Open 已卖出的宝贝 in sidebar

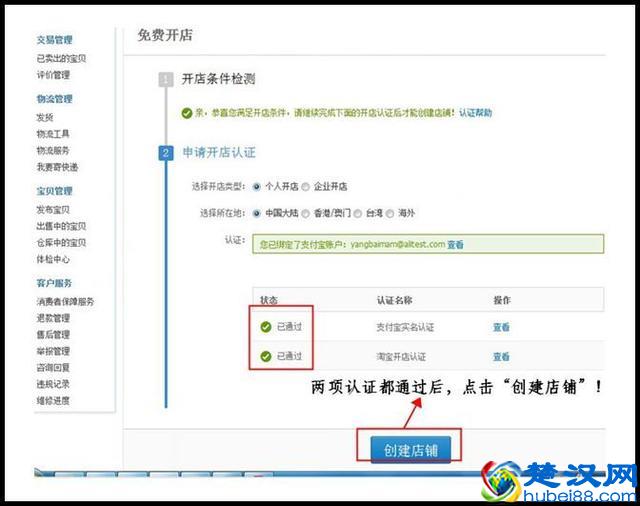click(61, 59)
